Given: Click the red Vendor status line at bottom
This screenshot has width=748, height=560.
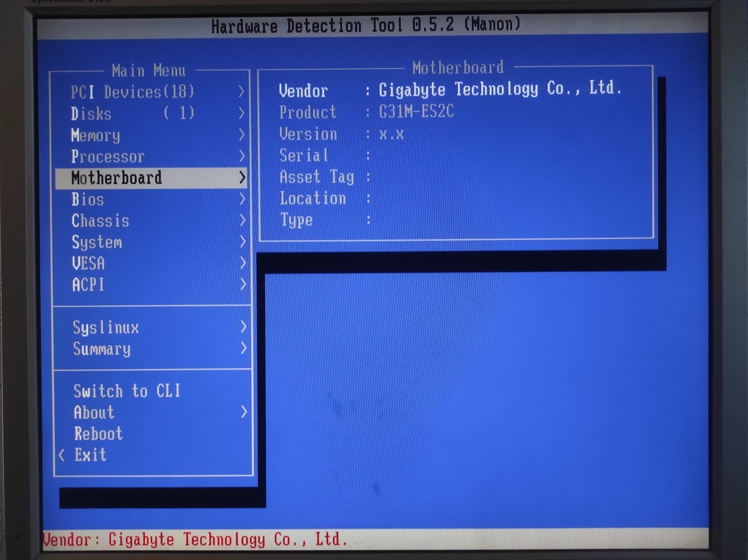Looking at the screenshot, I should tap(196, 539).
